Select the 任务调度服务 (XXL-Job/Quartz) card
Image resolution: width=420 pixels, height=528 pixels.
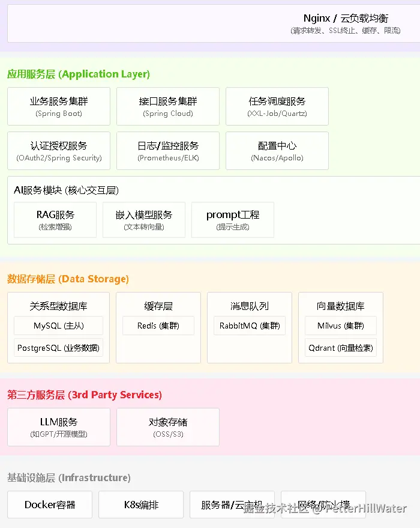click(x=277, y=106)
